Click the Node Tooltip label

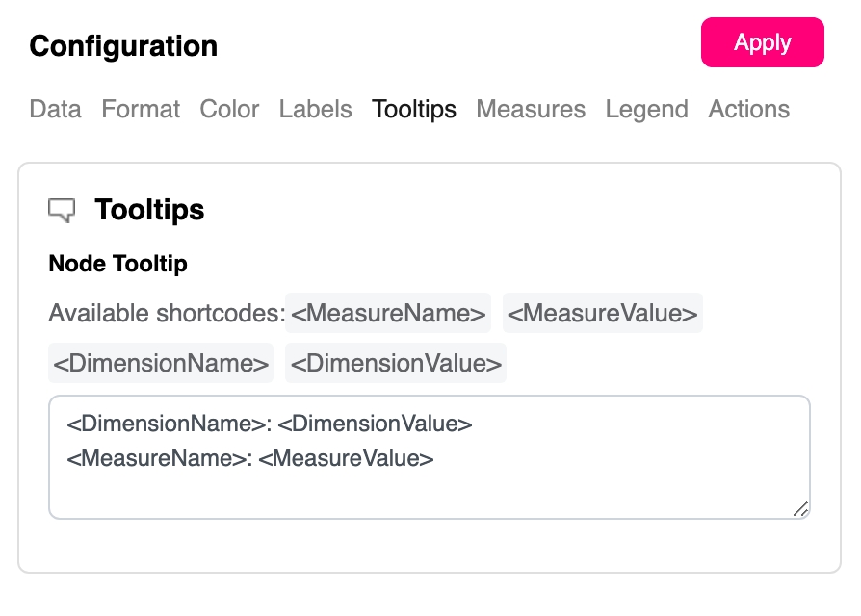click(117, 264)
